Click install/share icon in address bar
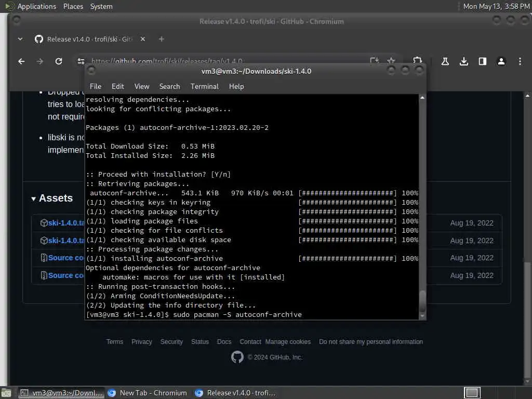Screen dimensions: 532x399 coord(374,61)
